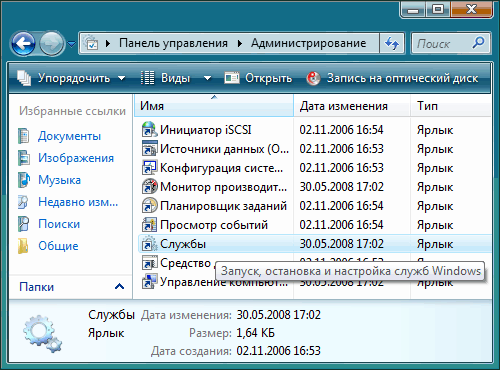Select Администрирование breadcrumb
This screenshot has width=500, height=370.
click(309, 43)
